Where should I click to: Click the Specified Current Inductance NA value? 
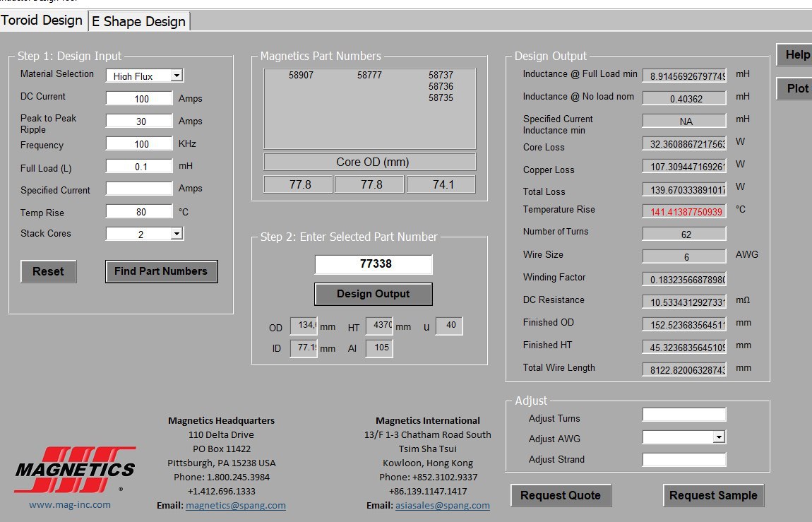[684, 121]
